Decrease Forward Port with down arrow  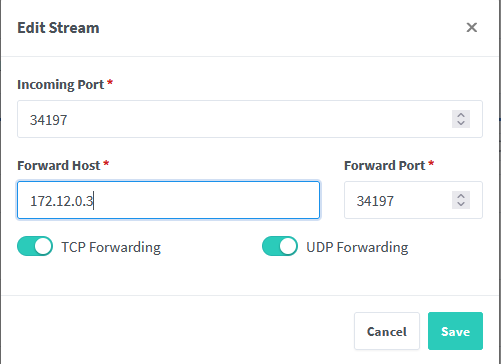461,204
